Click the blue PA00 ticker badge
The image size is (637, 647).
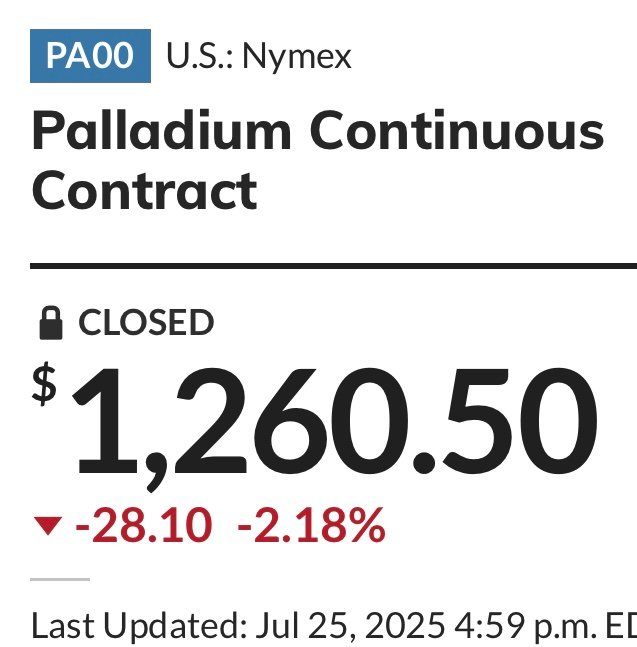[x=90, y=56]
